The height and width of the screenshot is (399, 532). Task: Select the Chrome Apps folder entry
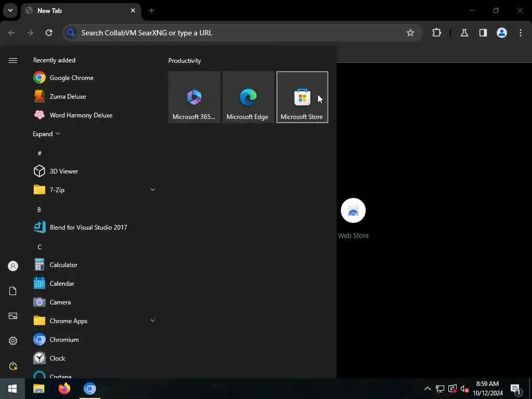95,321
